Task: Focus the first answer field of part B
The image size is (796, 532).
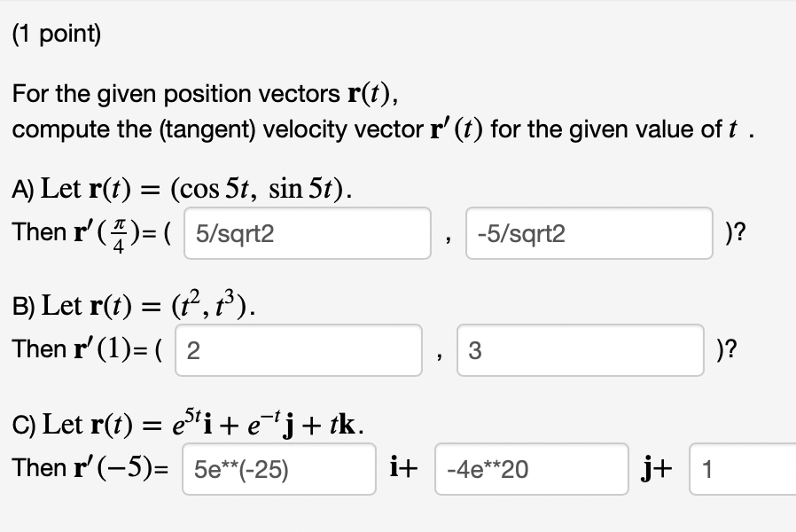Action: click(x=299, y=350)
